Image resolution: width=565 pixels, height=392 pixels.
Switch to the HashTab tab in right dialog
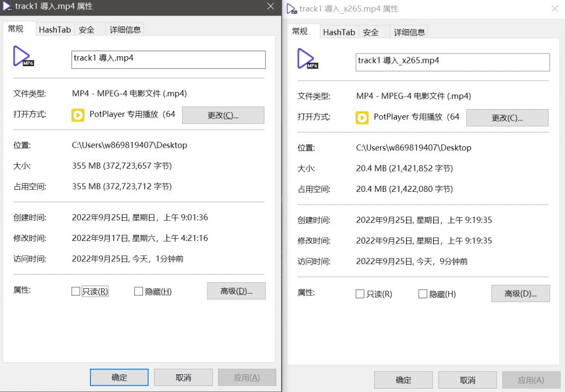click(x=339, y=32)
